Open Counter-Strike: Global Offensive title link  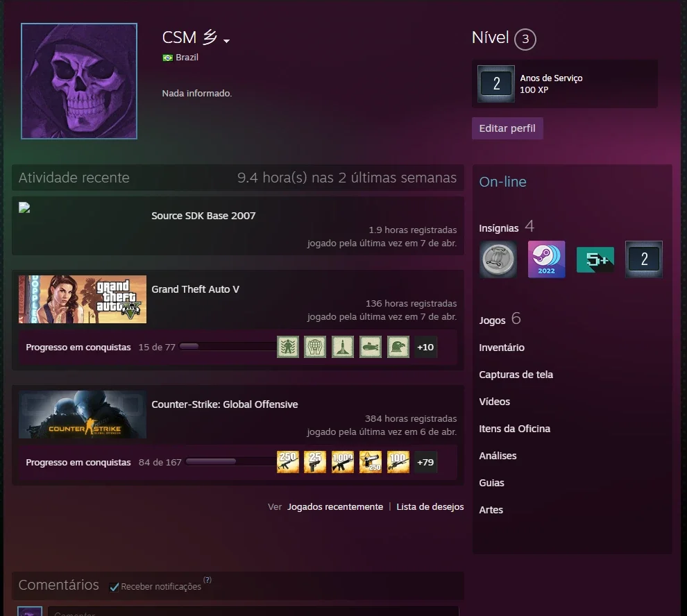pyautogui.click(x=225, y=404)
